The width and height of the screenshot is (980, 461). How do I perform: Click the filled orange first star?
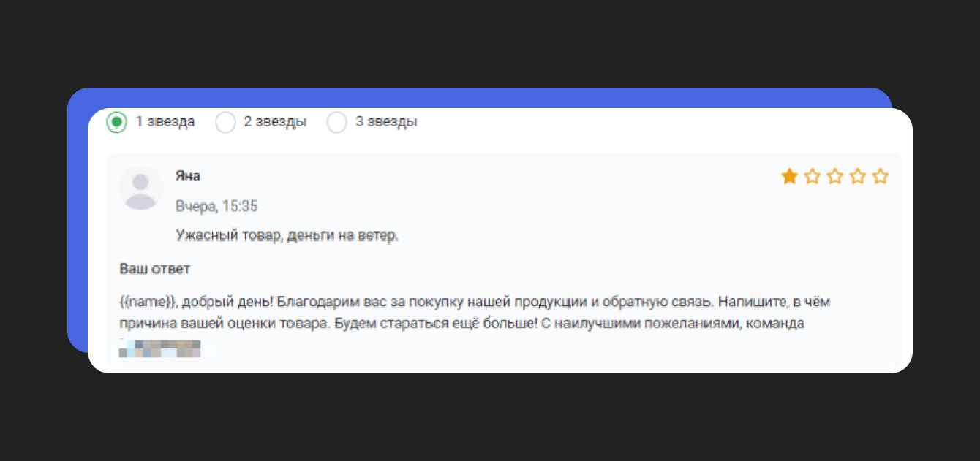[789, 176]
